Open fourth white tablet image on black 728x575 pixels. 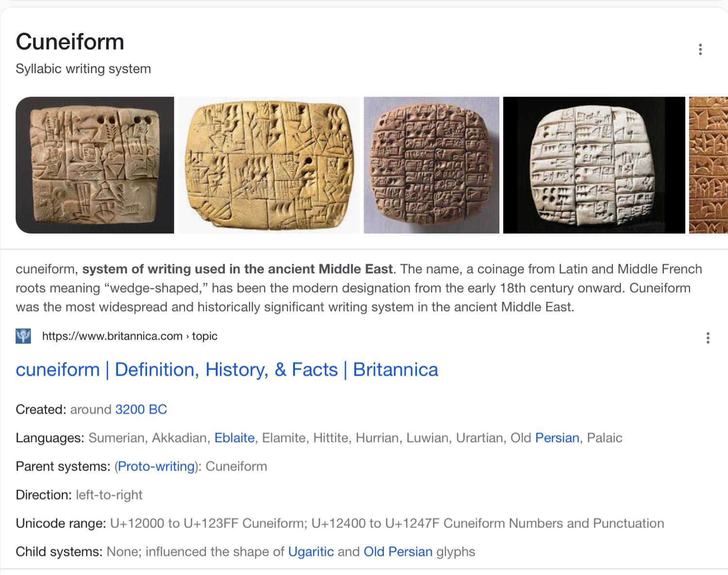594,165
